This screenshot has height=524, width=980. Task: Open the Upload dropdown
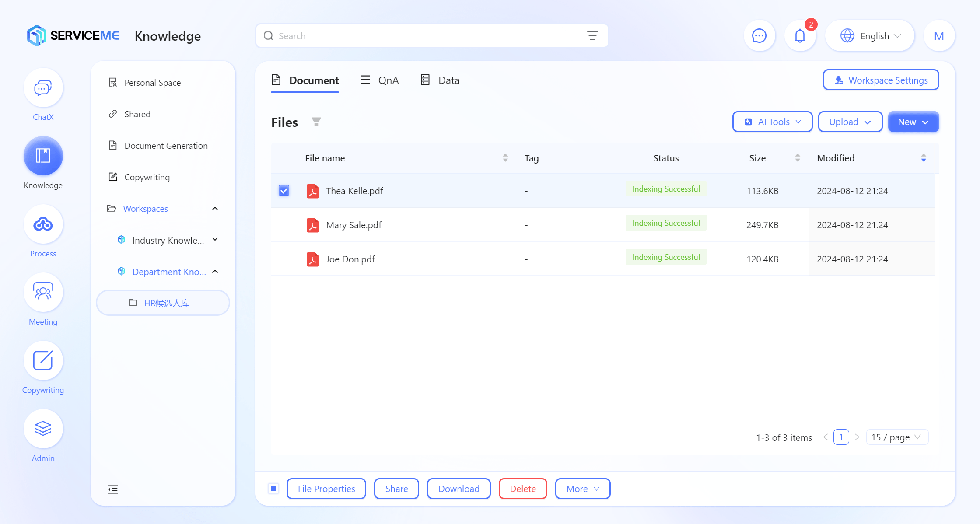click(850, 122)
